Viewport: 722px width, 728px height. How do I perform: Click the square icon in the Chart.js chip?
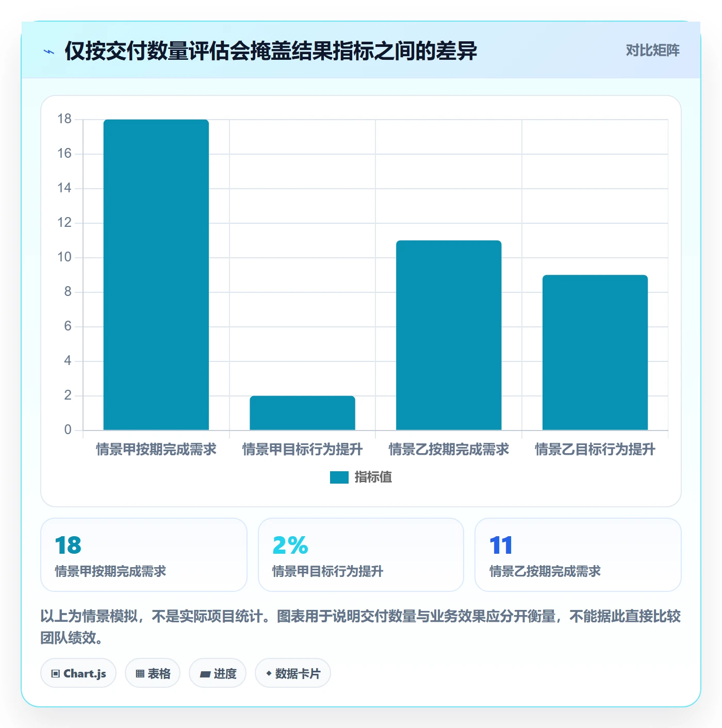tap(56, 674)
